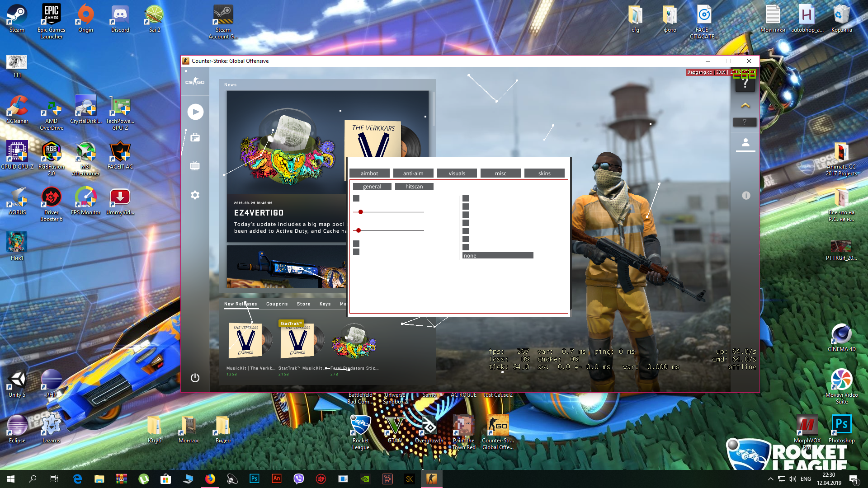Open the Origin desktop icon

tap(85, 19)
